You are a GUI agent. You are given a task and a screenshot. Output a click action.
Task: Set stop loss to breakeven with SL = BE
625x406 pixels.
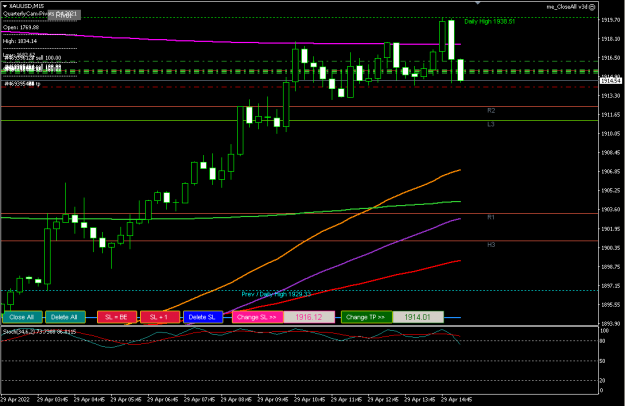pyautogui.click(x=117, y=317)
